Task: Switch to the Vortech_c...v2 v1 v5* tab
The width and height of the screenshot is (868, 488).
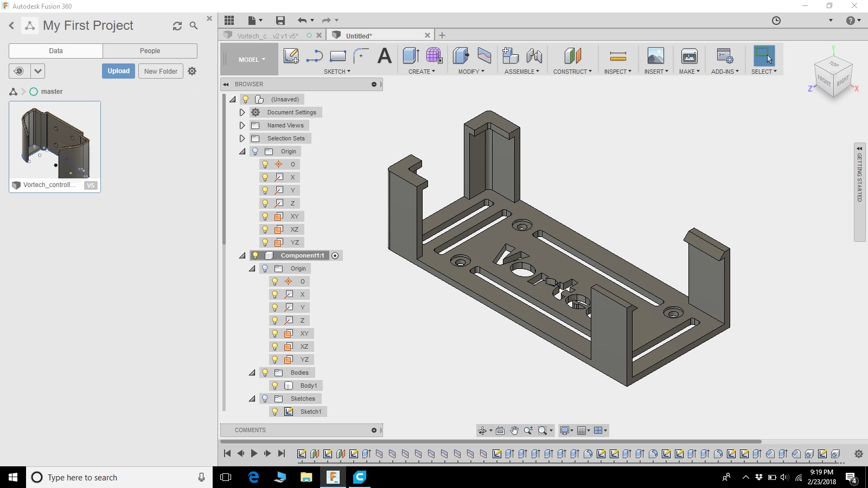Action: (x=267, y=36)
